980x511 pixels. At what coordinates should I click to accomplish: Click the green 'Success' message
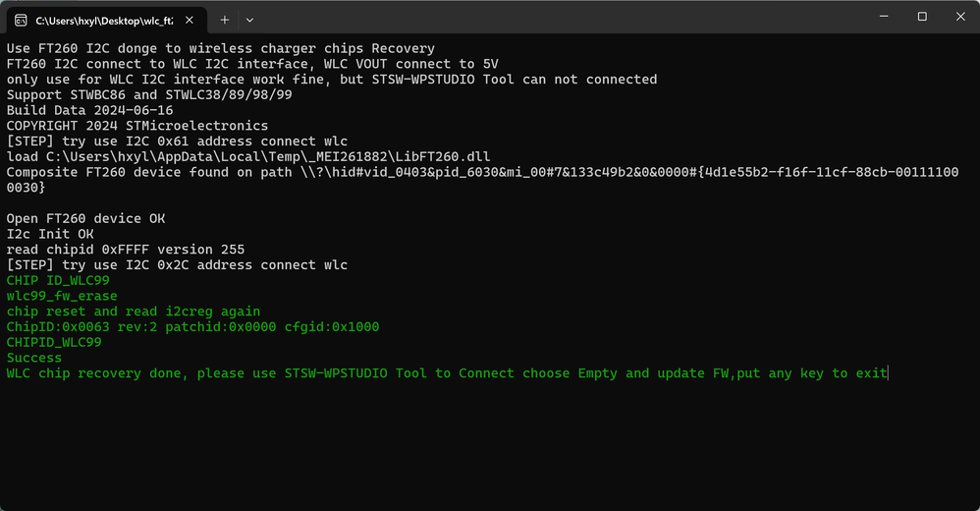tap(34, 358)
